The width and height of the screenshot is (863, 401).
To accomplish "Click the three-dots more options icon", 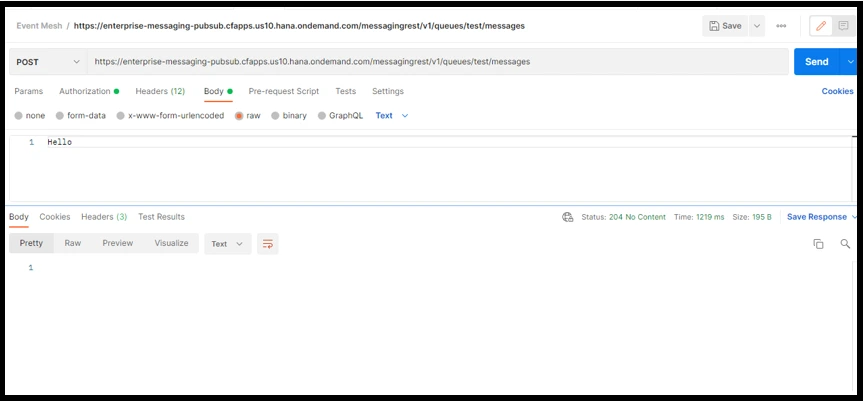I will pos(781,25).
